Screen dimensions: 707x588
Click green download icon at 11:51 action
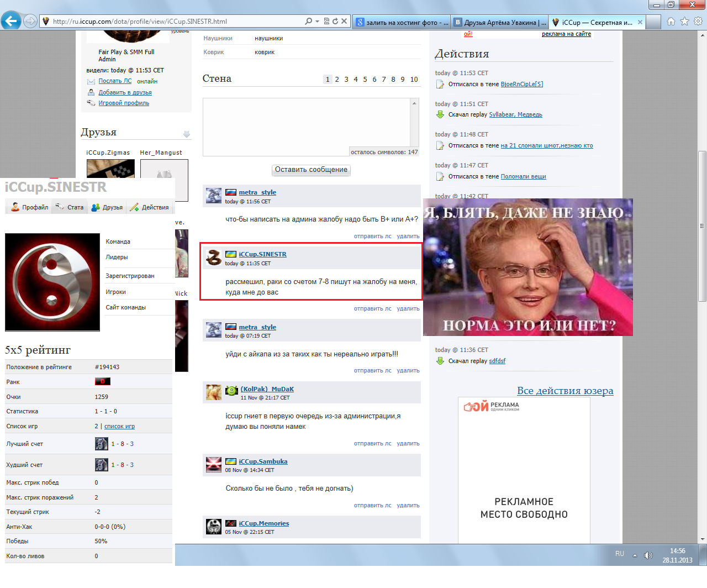tap(440, 114)
